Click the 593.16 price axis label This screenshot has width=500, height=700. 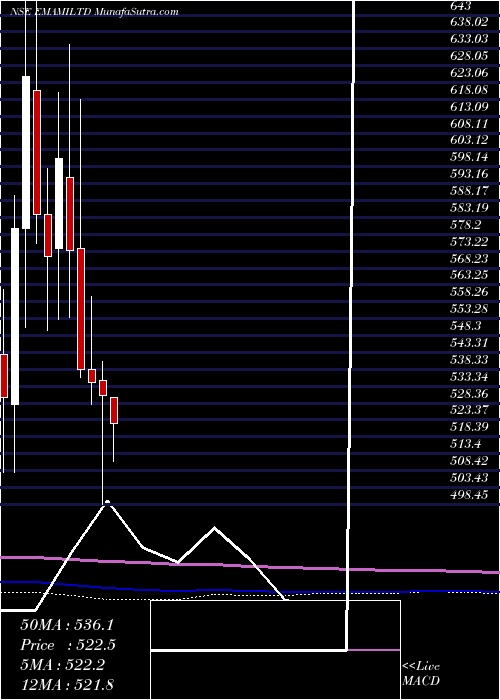point(469,174)
